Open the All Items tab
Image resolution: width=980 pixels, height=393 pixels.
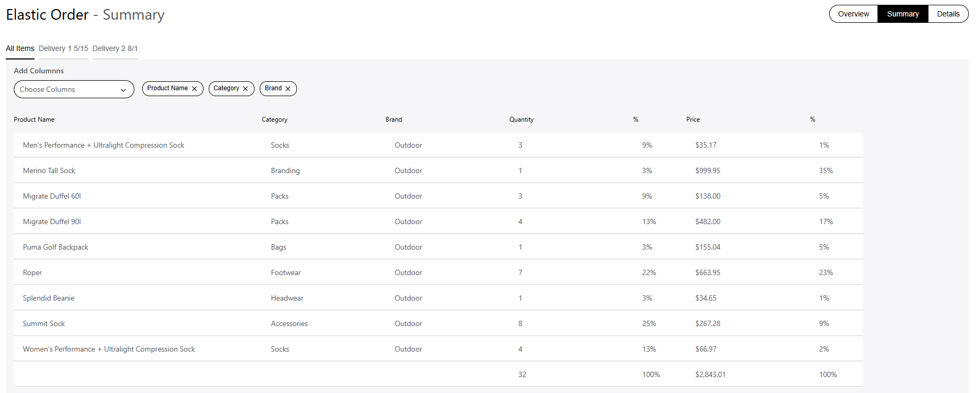pos(20,48)
